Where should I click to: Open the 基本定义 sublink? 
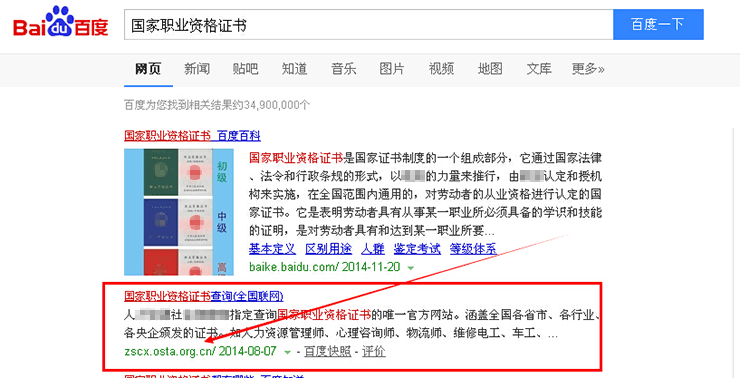point(272,249)
